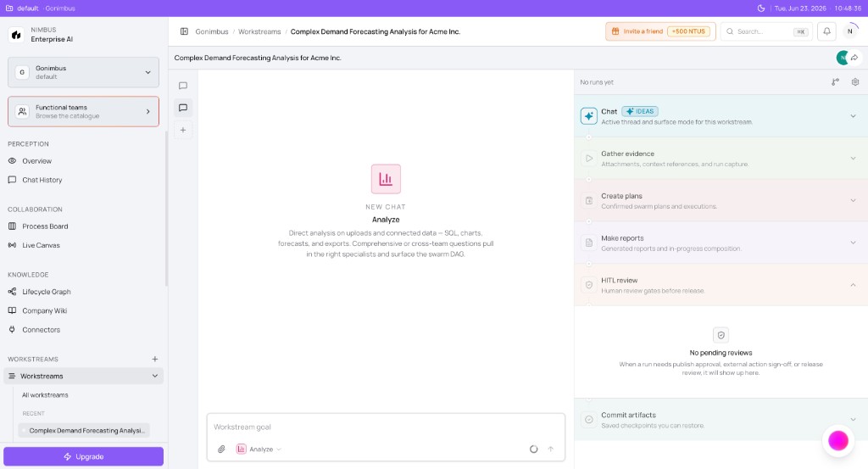This screenshot has height=469, width=868.
Task: Click the top bar date and time
Action: (818, 8)
